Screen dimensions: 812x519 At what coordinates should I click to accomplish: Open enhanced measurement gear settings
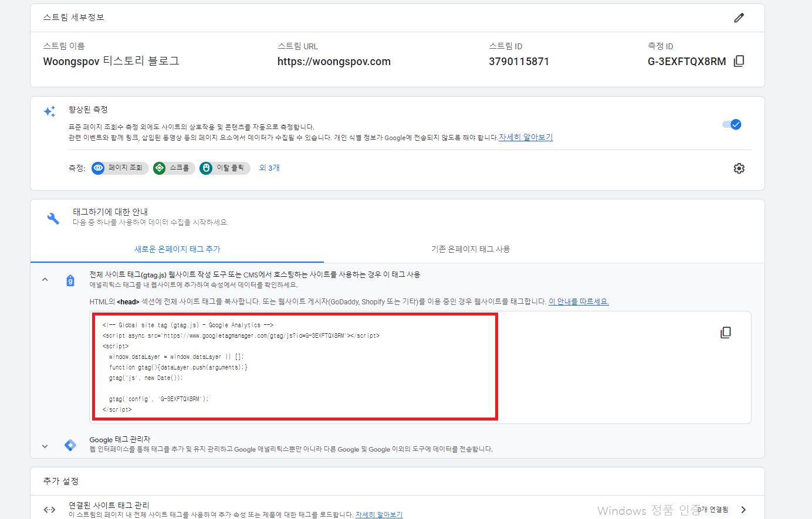(x=739, y=168)
